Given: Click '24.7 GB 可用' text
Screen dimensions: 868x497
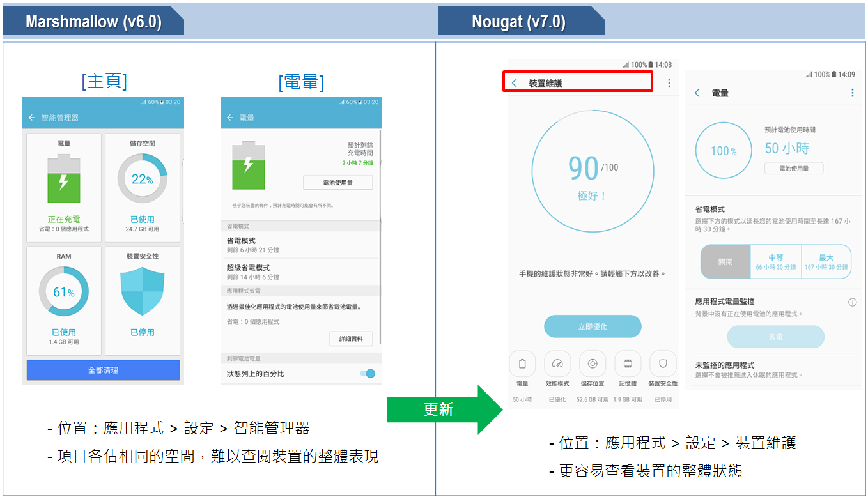Looking at the screenshot, I should point(143,229).
